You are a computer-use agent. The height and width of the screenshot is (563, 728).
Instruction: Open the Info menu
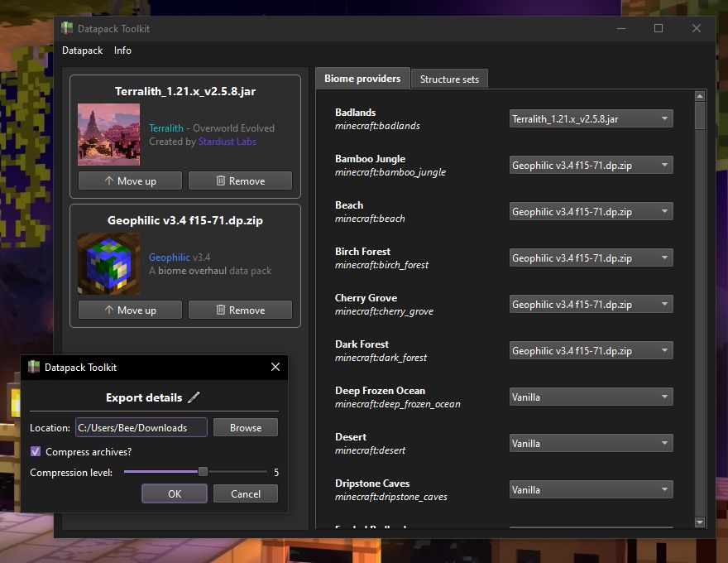122,51
